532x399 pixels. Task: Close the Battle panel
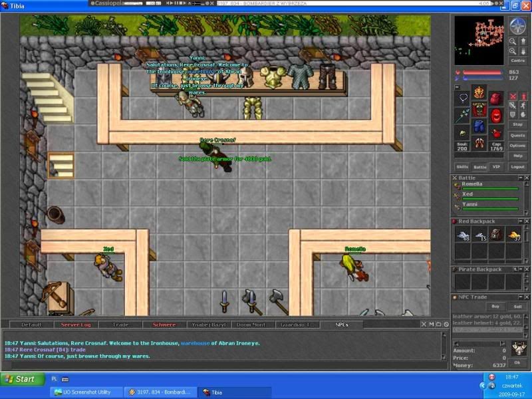pos(527,178)
